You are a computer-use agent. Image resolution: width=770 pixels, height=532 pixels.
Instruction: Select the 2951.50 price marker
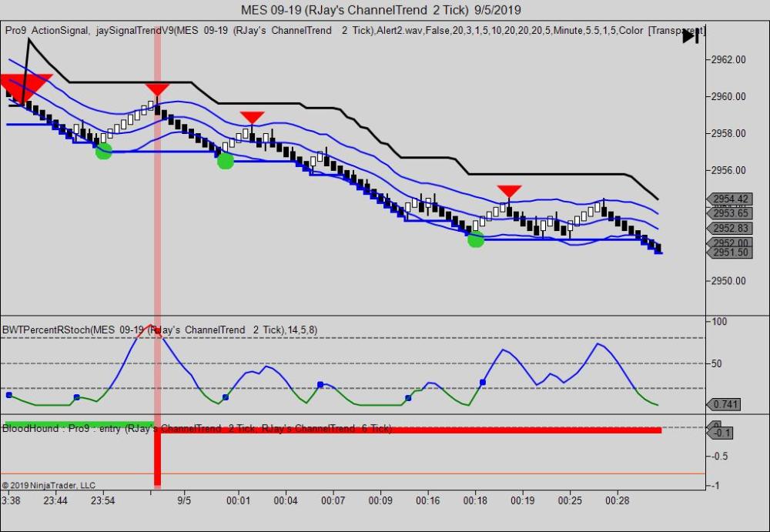[x=731, y=253]
